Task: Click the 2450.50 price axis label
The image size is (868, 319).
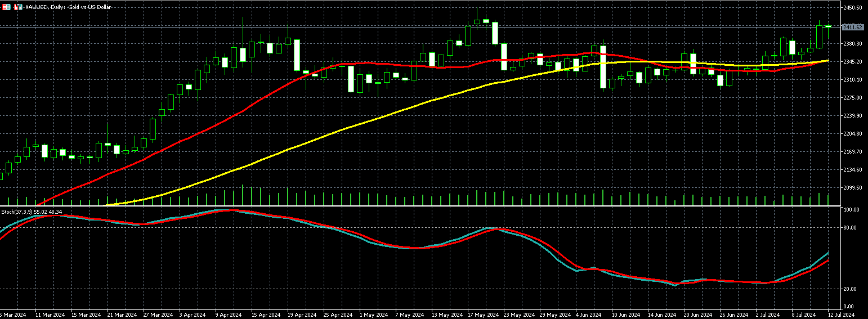Action: click(853, 7)
